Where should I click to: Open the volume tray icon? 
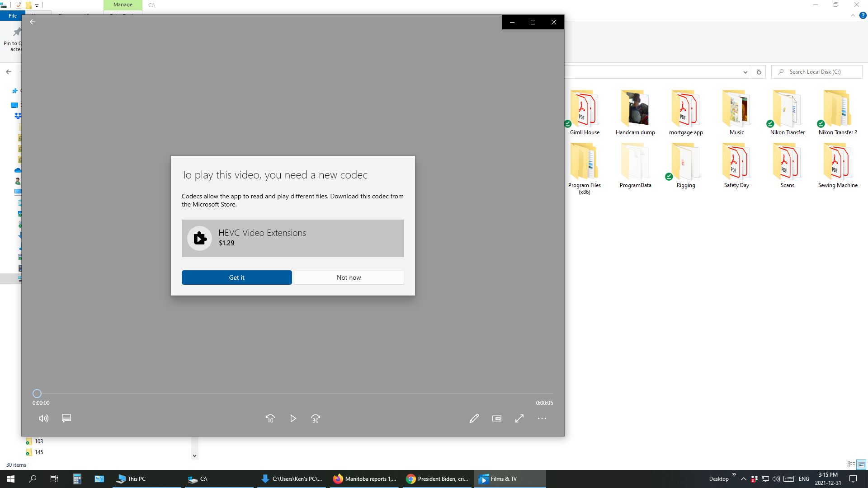click(776, 479)
